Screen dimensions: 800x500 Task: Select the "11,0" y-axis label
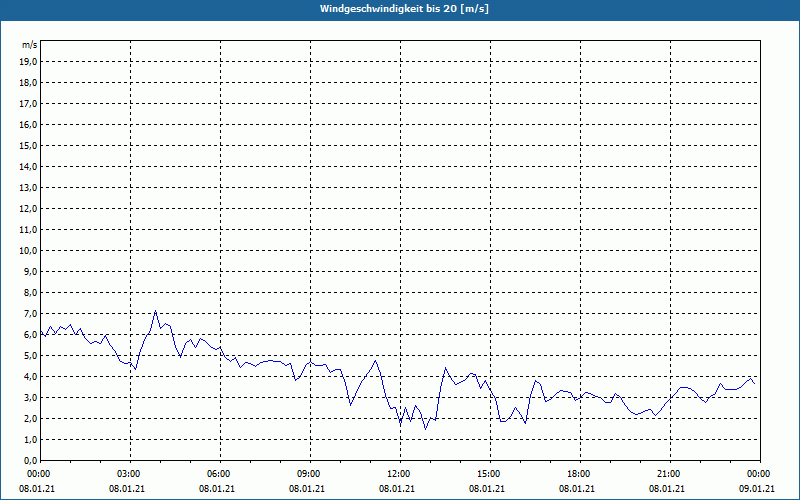(x=28, y=230)
